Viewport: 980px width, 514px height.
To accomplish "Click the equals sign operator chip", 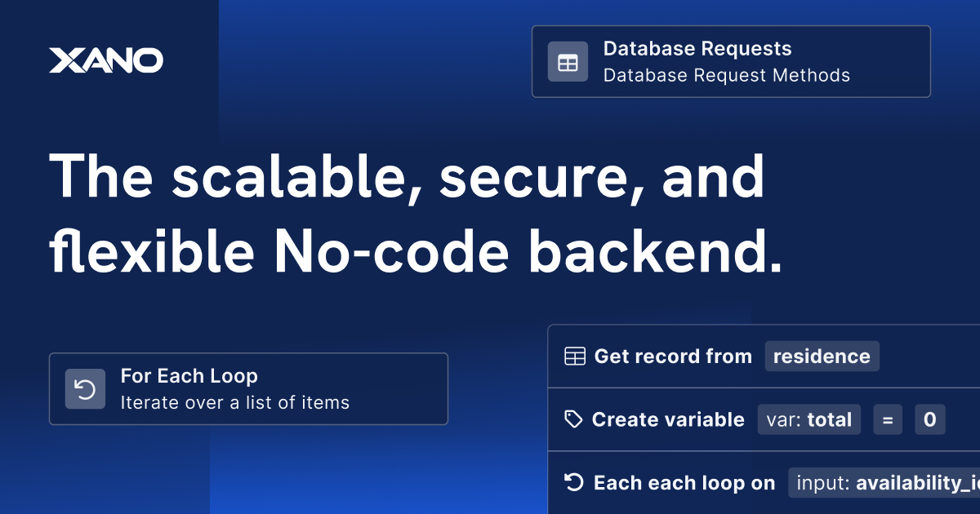I will pos(887,419).
